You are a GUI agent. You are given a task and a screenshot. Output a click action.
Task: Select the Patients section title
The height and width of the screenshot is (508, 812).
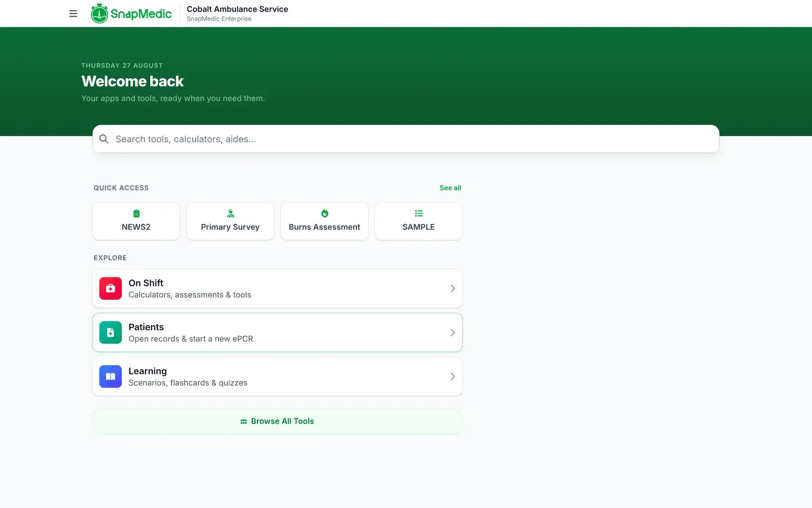point(146,327)
